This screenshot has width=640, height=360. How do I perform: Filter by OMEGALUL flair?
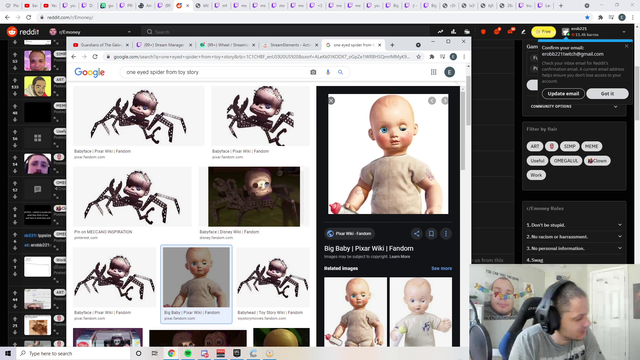pyautogui.click(x=566, y=160)
